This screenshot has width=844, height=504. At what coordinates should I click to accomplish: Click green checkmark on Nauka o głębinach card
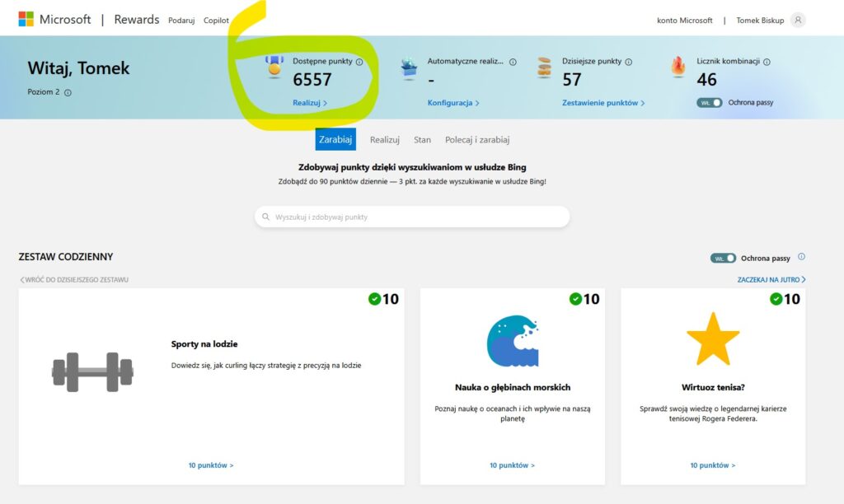tap(575, 298)
